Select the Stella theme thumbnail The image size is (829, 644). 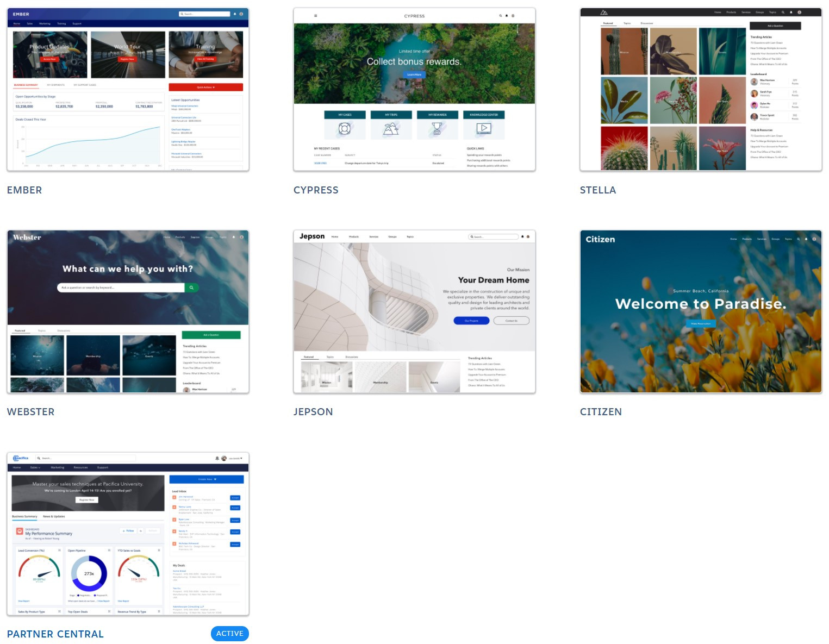click(x=701, y=90)
